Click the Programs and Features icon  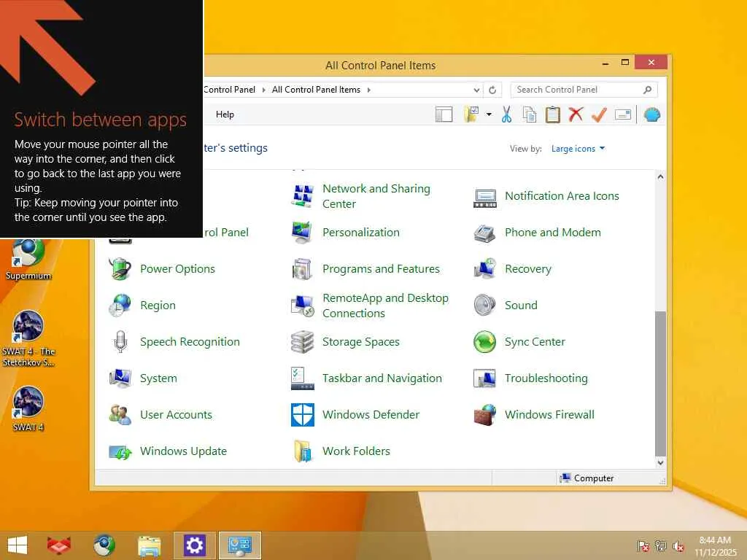[303, 268]
